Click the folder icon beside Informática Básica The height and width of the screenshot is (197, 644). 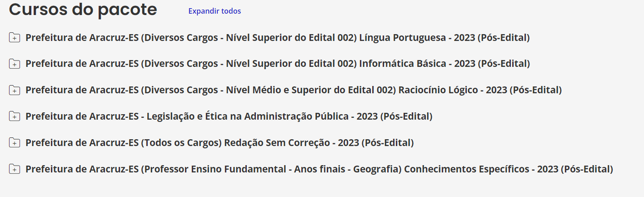point(15,64)
